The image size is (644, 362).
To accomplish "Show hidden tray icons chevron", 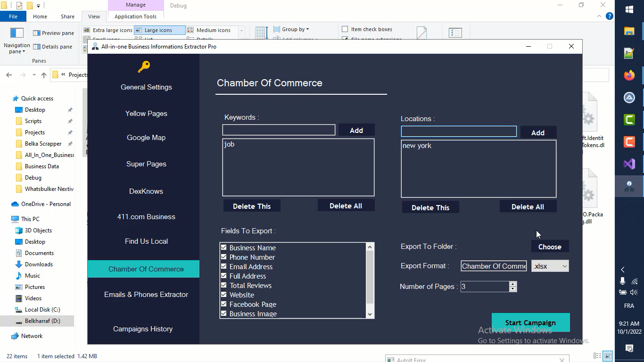I will pyautogui.click(x=623, y=270).
